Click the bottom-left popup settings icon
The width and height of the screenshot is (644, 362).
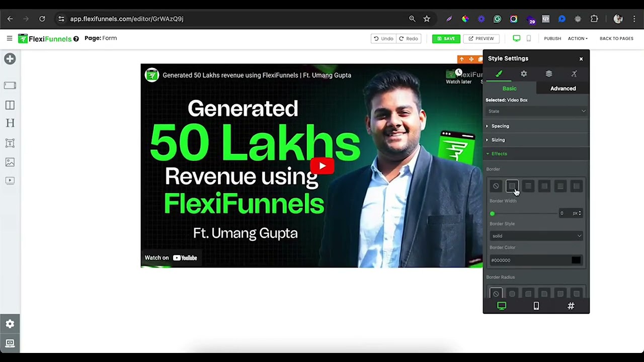click(x=10, y=343)
